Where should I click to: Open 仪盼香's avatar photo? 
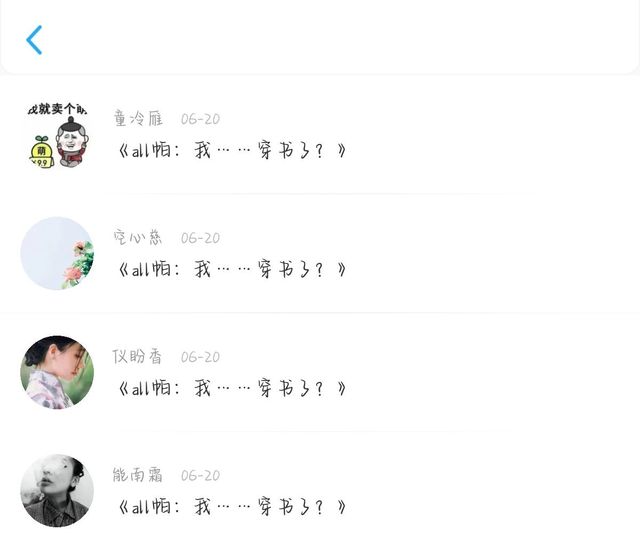coord(57,372)
